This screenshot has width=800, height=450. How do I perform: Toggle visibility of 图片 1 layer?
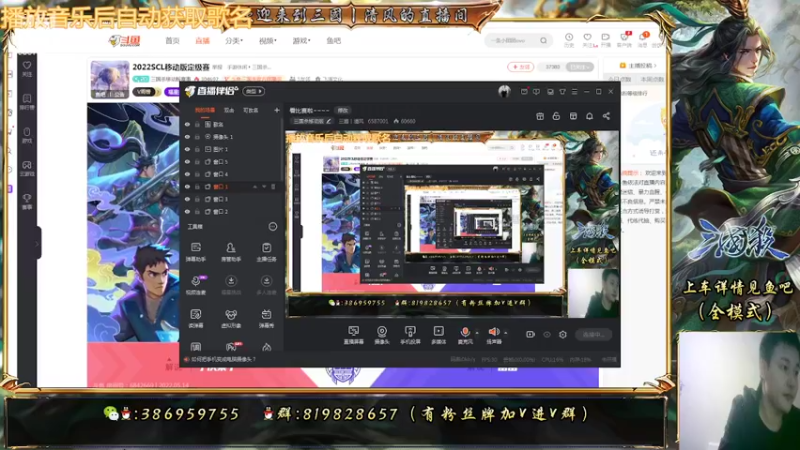pyautogui.click(x=187, y=149)
